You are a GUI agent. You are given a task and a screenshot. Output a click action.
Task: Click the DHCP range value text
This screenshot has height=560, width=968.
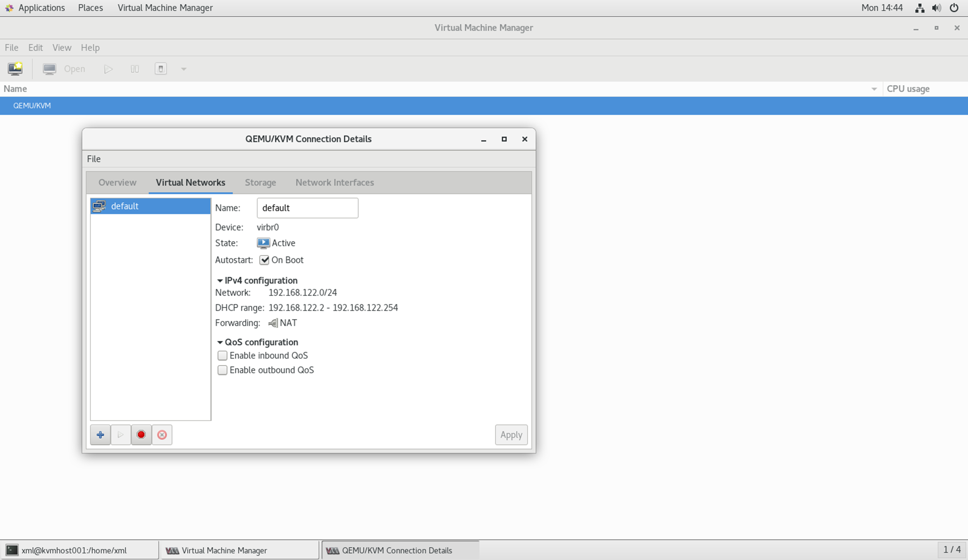tap(333, 308)
